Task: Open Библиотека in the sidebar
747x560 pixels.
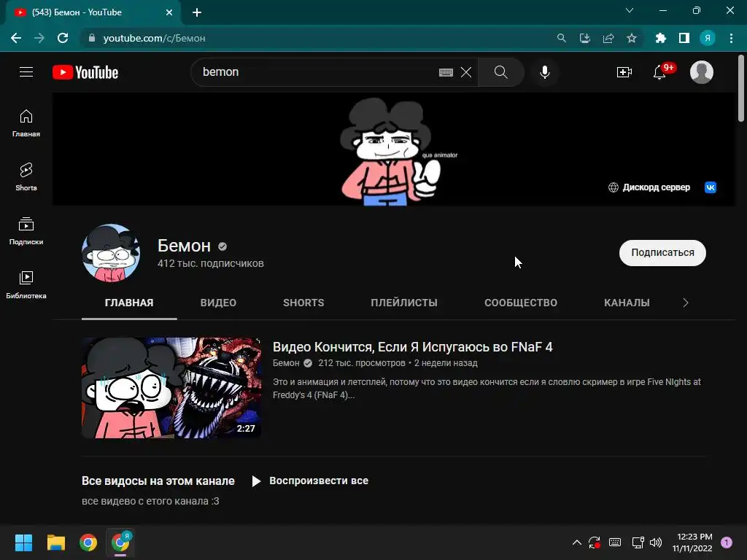Action: (26, 285)
